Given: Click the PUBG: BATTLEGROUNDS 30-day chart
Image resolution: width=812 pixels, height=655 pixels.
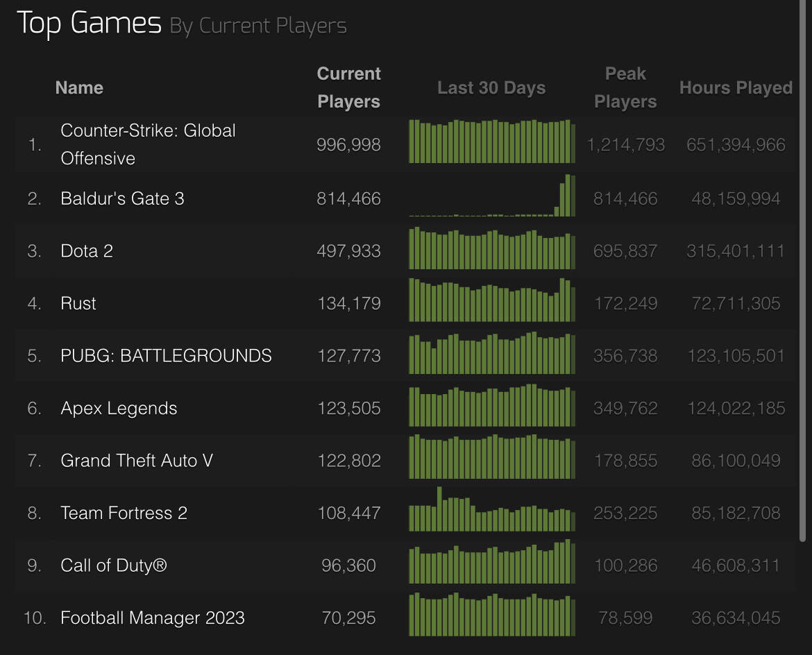Looking at the screenshot, I should pos(492,352).
